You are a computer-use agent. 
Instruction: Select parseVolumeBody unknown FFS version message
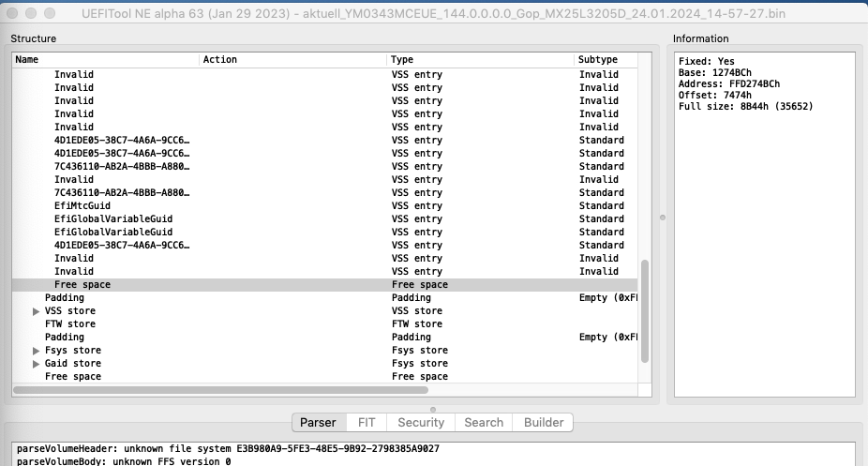124,461
